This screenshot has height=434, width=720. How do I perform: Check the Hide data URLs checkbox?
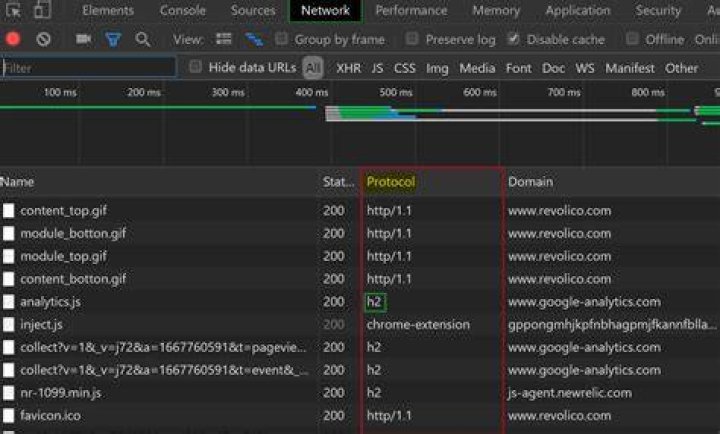click(x=195, y=67)
